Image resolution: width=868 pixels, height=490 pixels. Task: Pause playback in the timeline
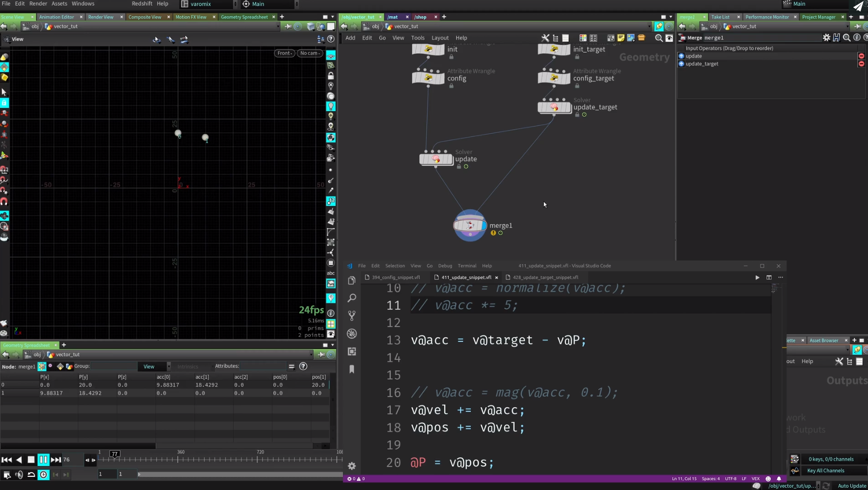pyautogui.click(x=43, y=460)
